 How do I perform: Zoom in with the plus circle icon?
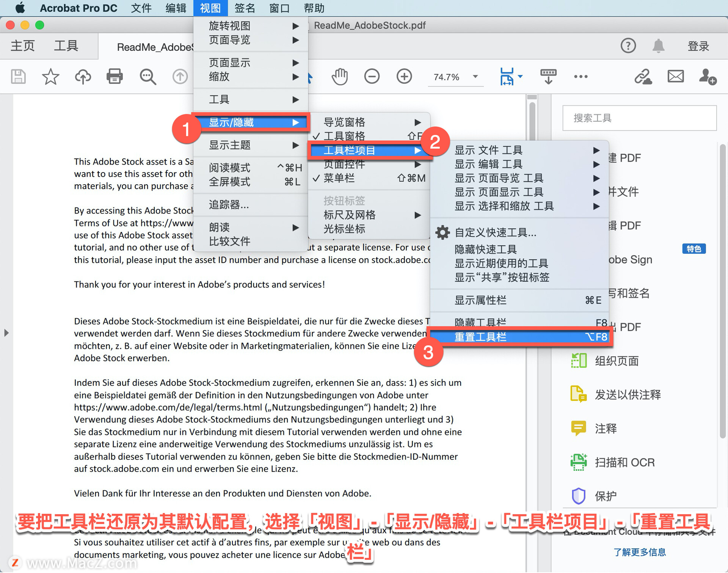pos(404,77)
